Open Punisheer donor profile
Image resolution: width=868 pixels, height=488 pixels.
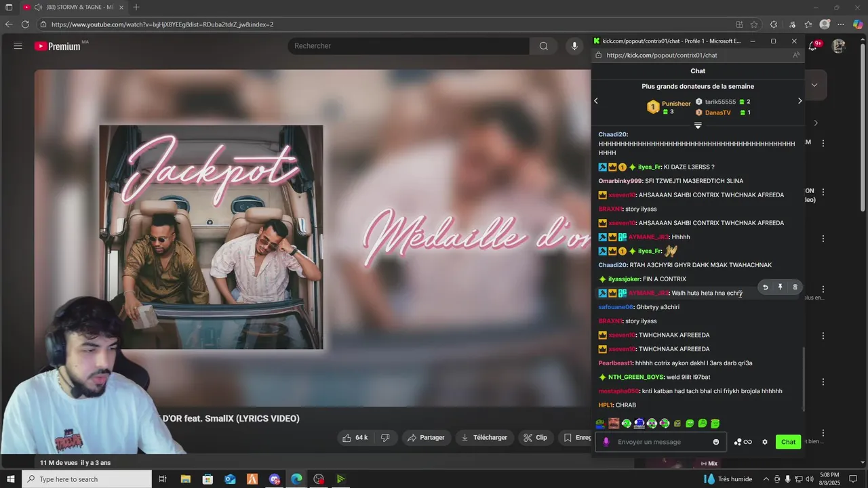tap(675, 104)
